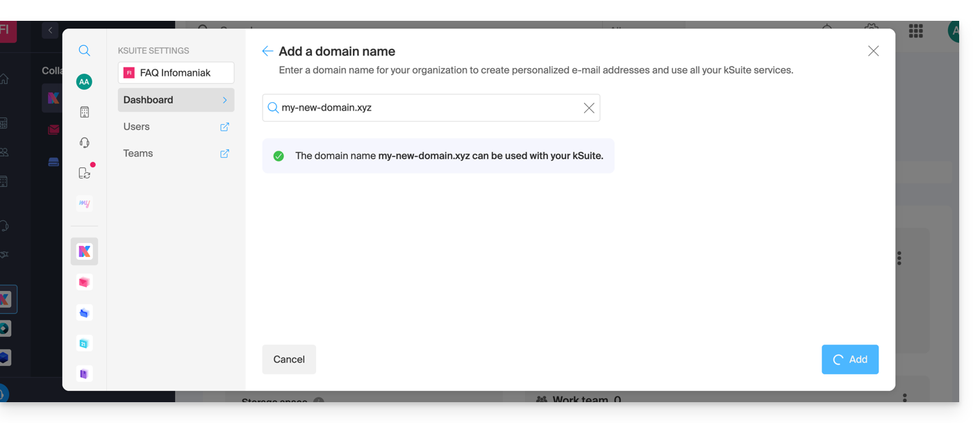This screenshot has width=980, height=423.
Task: Click the search magnifier in the sidebar rail
Action: tap(84, 51)
